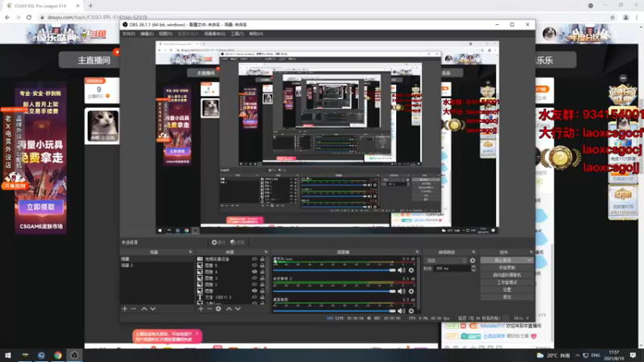Move scene down with the down arrow in 场景 panel
The width and height of the screenshot is (644, 362).
click(x=153, y=309)
